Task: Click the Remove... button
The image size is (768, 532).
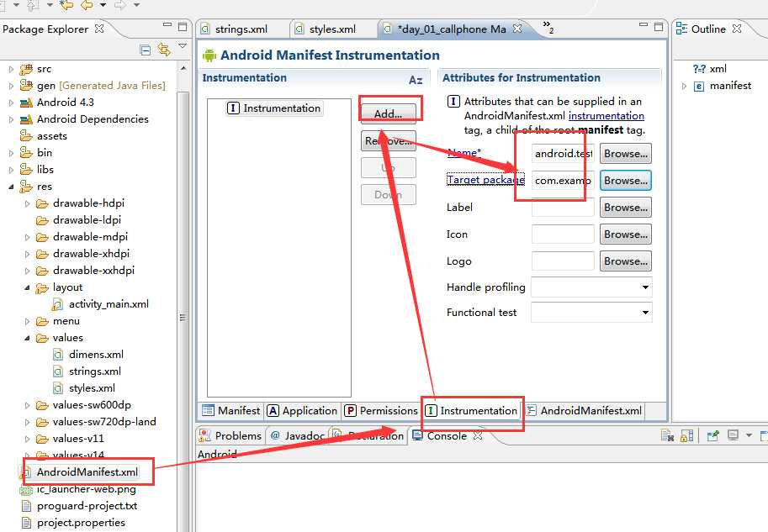Action: coord(389,141)
